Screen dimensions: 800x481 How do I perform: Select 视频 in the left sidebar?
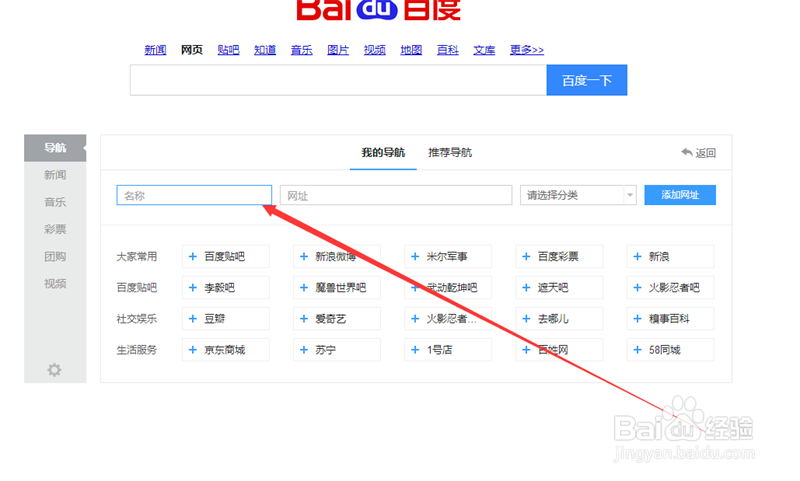click(x=55, y=283)
